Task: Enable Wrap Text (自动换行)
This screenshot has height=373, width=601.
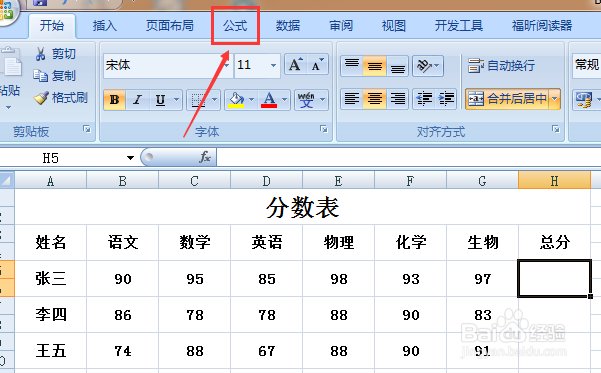Action: tap(501, 66)
